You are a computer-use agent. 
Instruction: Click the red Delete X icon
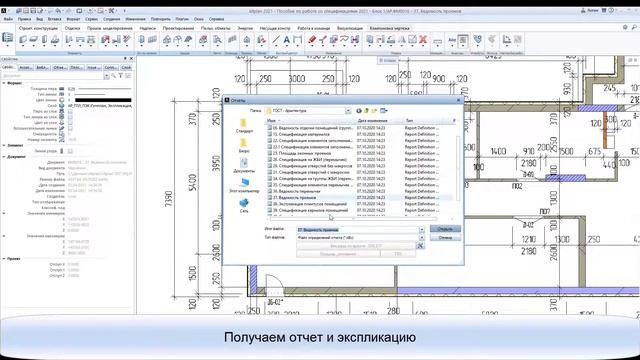(x=423, y=40)
